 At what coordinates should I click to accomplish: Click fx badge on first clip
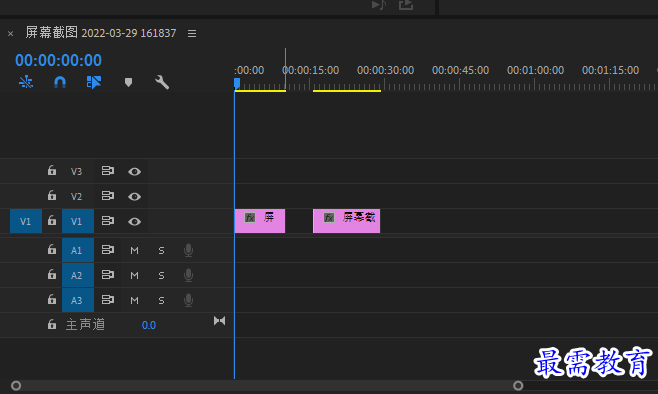click(x=250, y=217)
